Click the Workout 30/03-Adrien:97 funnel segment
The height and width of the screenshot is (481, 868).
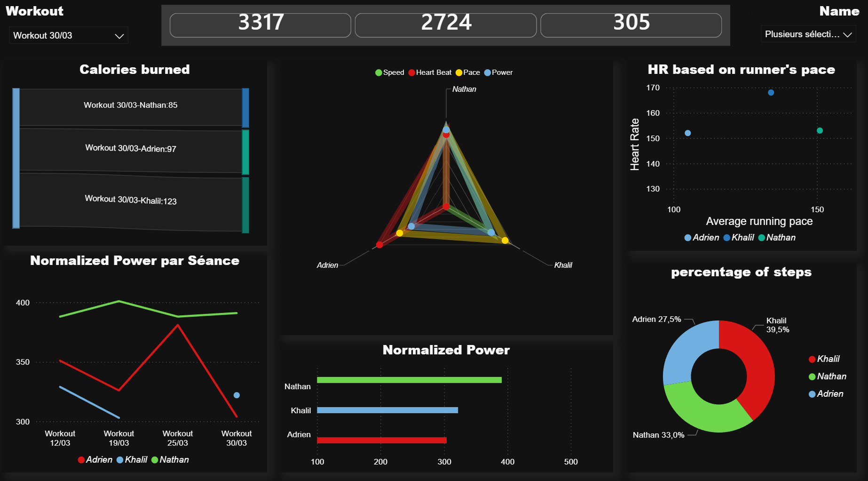131,149
